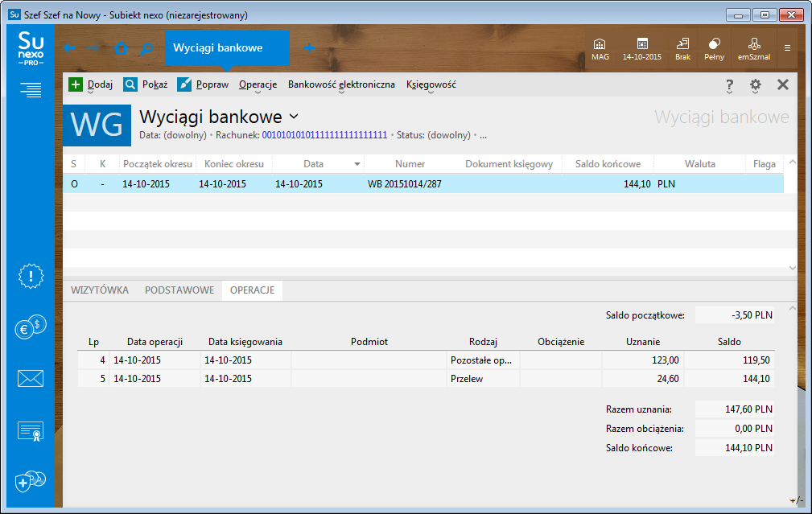The image size is (812, 514).
Task: Sort by Koniec okresu column header
Action: tap(233, 164)
